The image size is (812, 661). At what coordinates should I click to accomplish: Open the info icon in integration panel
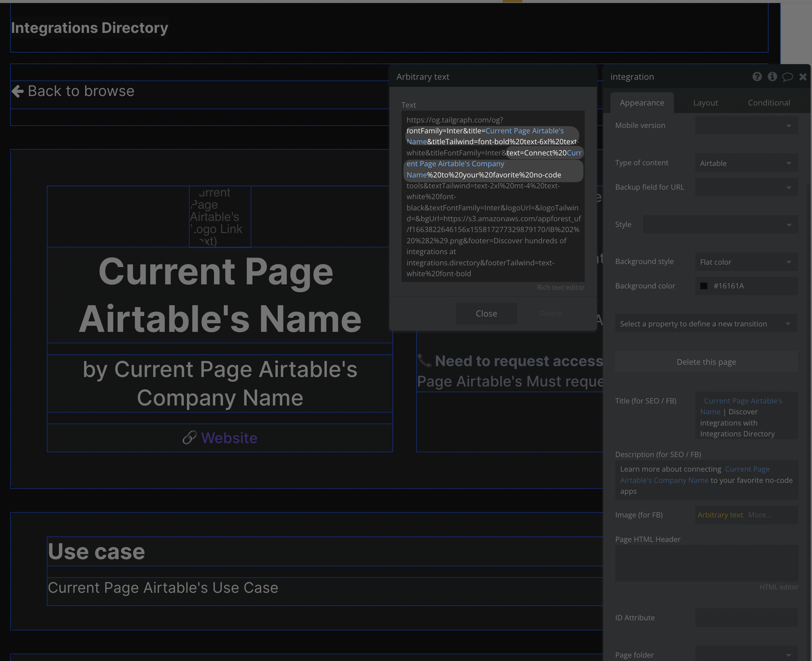coord(772,77)
